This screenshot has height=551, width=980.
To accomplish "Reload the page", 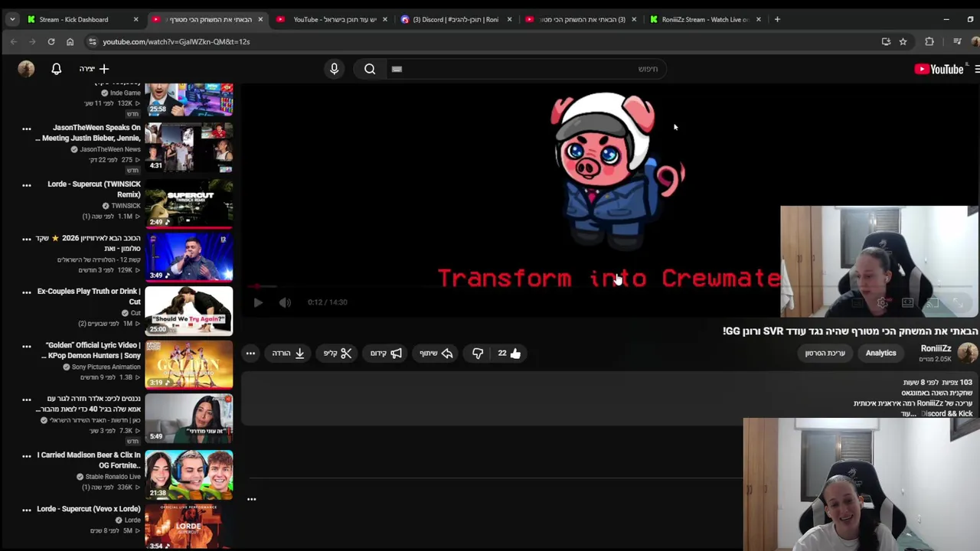I will [x=51, y=41].
